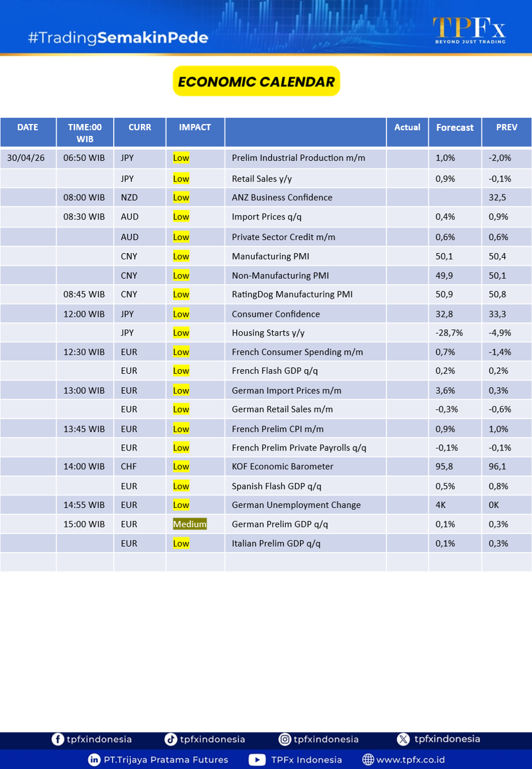Click the TPFx logo in header

(469, 30)
